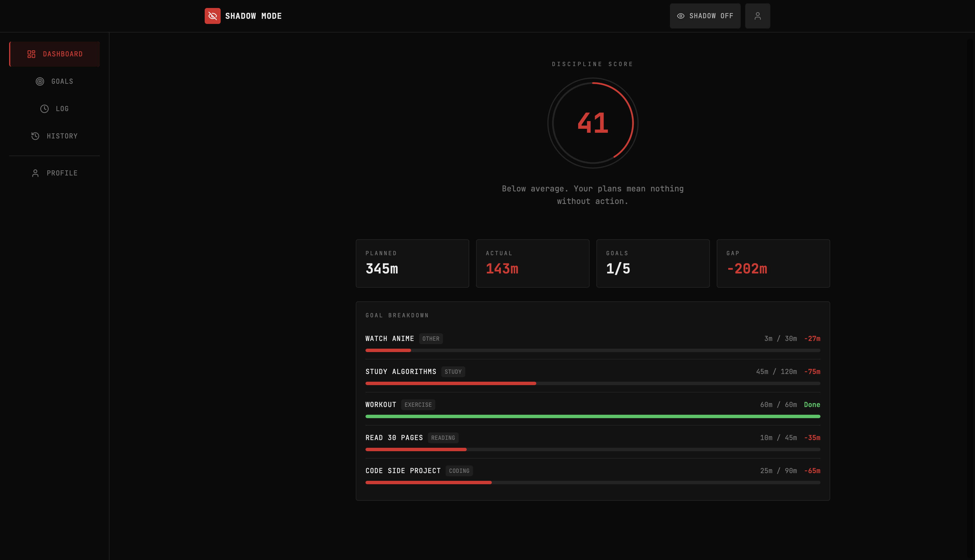Click the Shadow Mode crossed-eye logo icon
975x560 pixels.
point(212,16)
